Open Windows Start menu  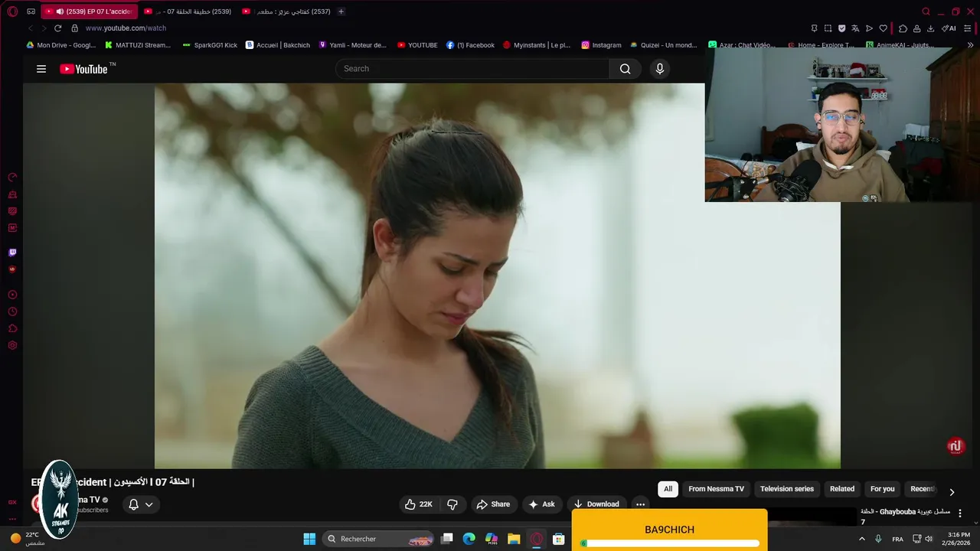tap(309, 539)
